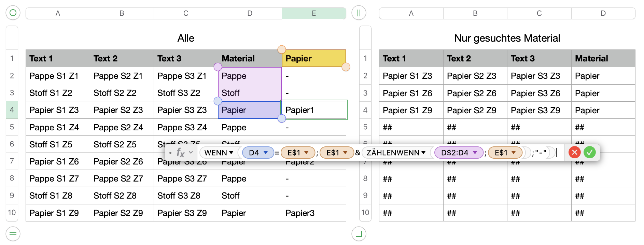Select column E header in left table
The image size is (644, 245).
click(313, 13)
